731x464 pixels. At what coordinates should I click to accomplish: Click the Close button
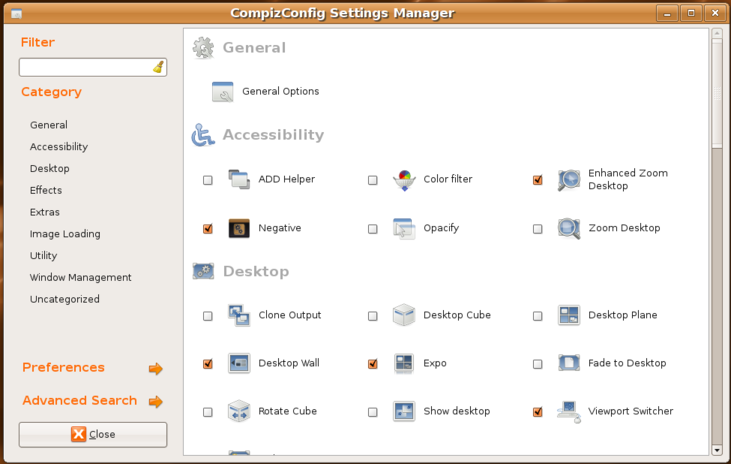pyautogui.click(x=93, y=435)
